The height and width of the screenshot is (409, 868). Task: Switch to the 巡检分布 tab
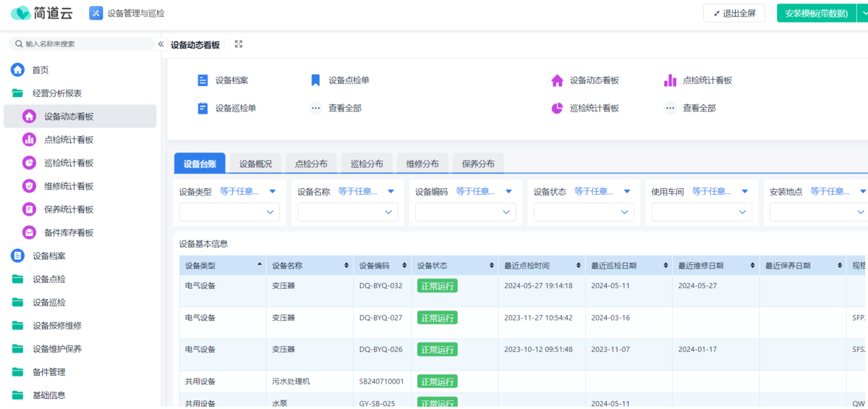(x=367, y=164)
